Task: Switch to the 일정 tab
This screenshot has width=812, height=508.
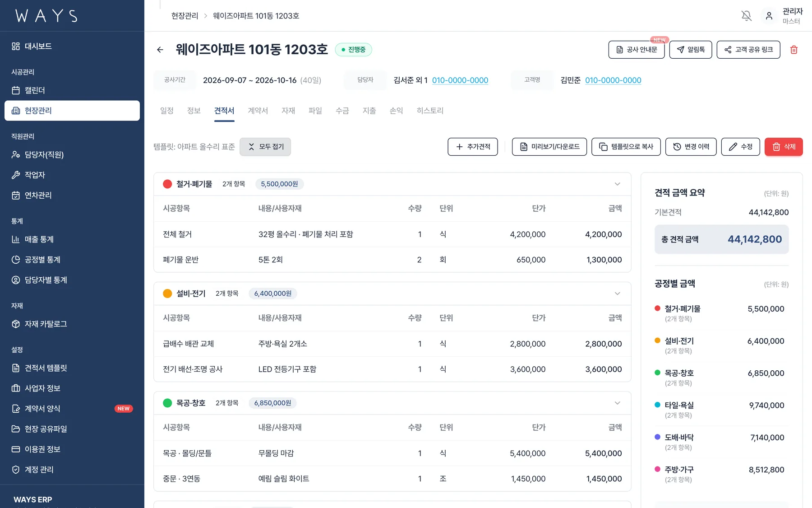Action: coord(167,111)
